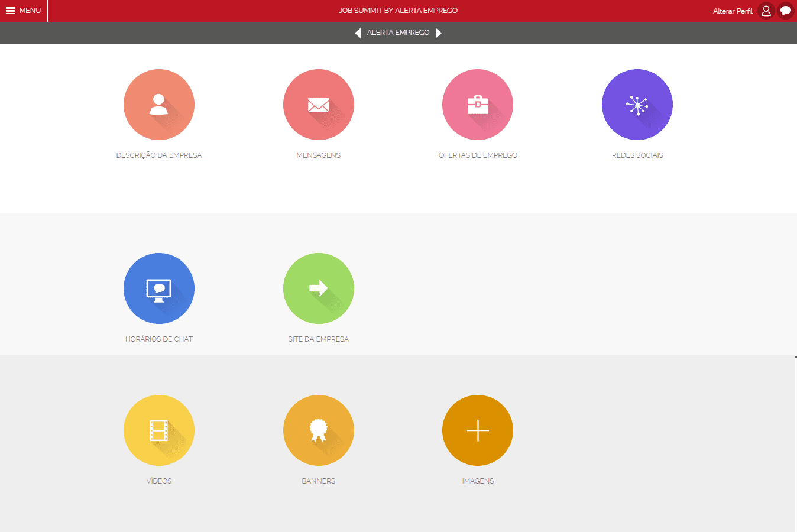This screenshot has width=797, height=532.
Task: Open the Mensagens envelope icon
Action: point(319,105)
